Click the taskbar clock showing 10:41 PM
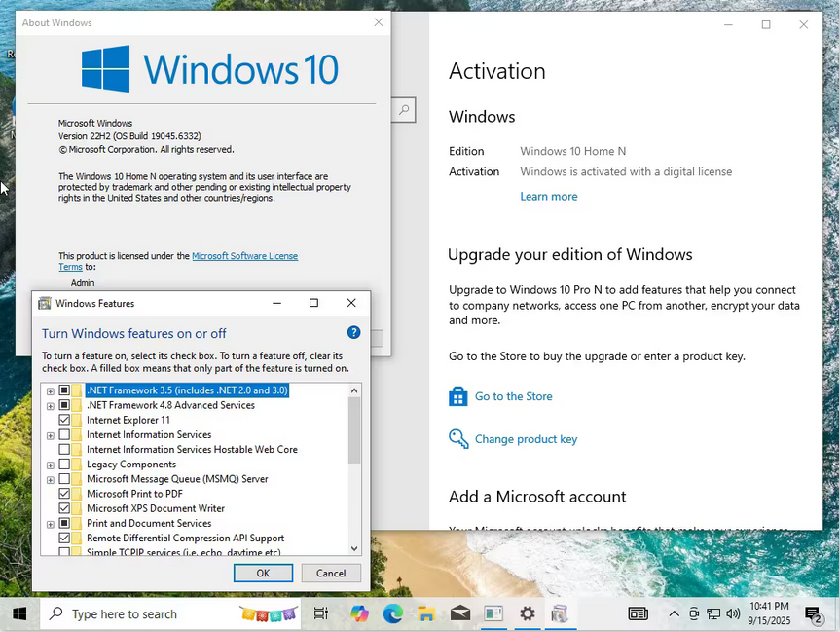 (x=769, y=613)
